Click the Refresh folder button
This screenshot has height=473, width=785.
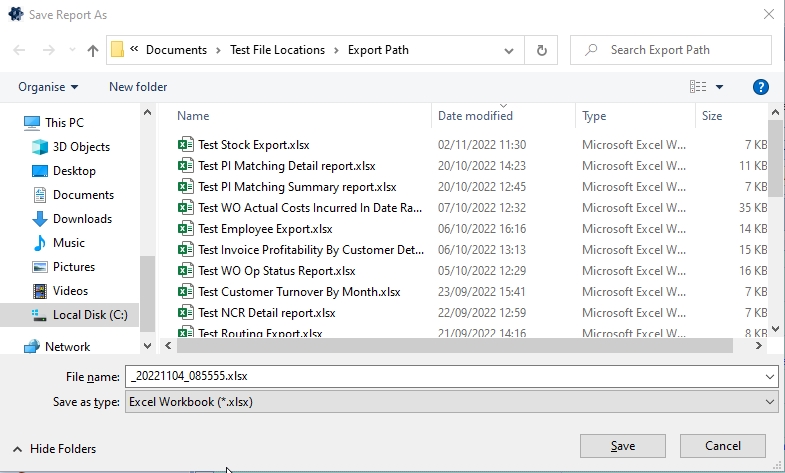pyautogui.click(x=542, y=50)
